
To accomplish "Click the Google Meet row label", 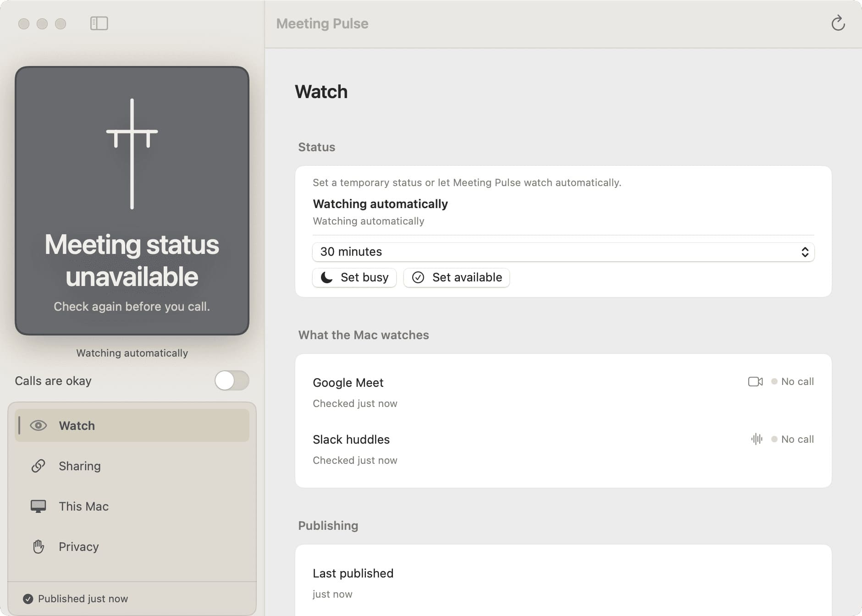I will point(348,383).
